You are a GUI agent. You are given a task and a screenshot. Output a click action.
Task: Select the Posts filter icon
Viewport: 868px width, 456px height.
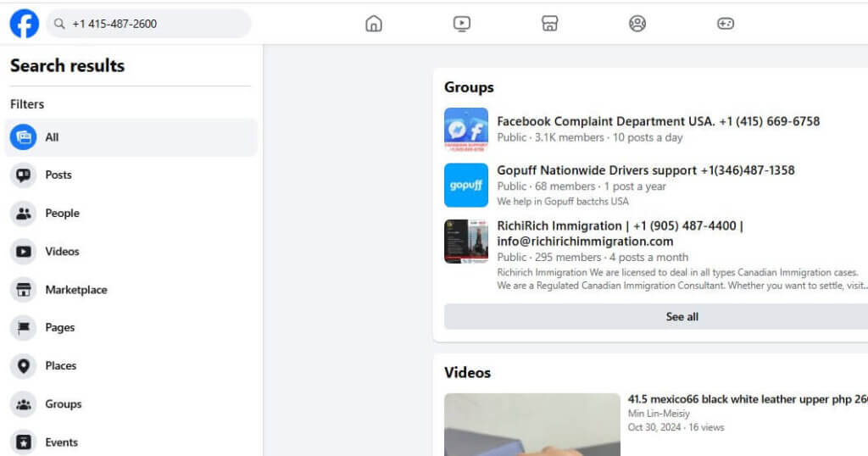(23, 175)
